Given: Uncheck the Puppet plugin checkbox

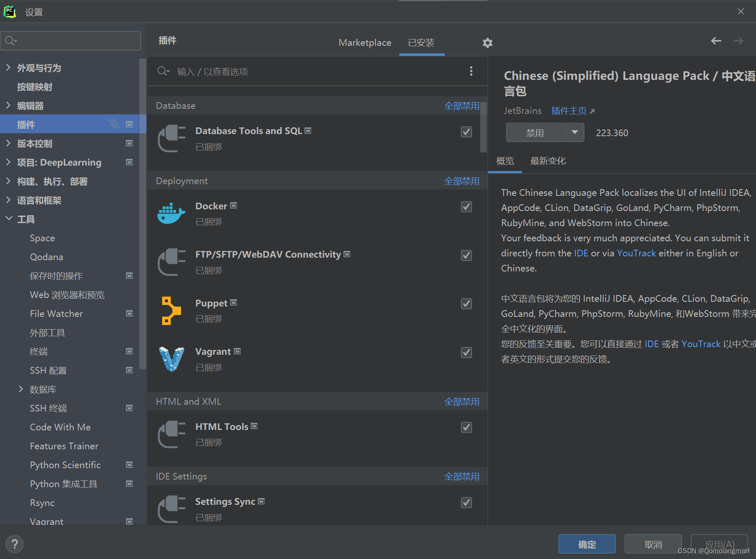Looking at the screenshot, I should click(466, 304).
